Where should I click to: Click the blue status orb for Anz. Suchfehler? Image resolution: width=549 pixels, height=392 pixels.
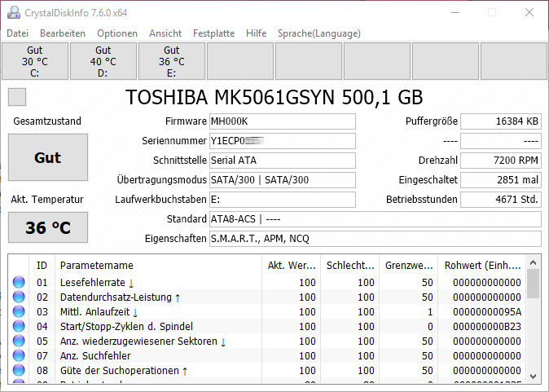click(x=19, y=355)
